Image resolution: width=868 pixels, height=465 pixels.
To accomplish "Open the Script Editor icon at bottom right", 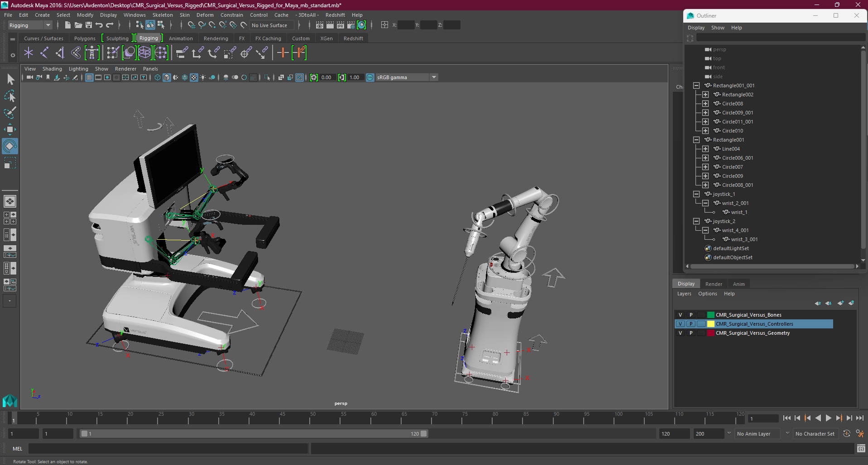I will tap(861, 449).
